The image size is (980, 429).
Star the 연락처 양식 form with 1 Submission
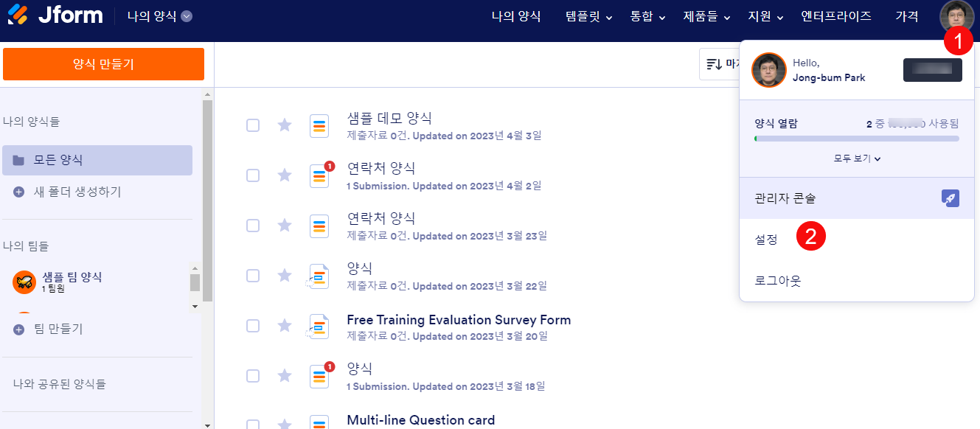pos(285,175)
